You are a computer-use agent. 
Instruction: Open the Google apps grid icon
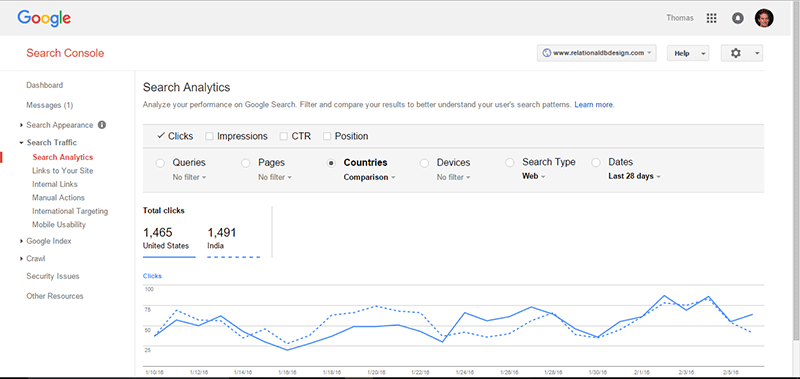pos(711,18)
